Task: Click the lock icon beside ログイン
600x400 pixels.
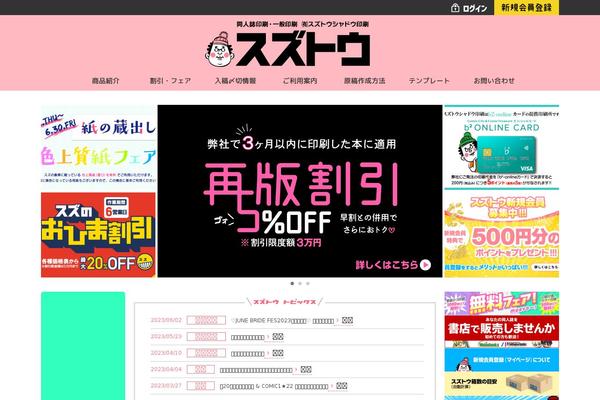Action: pos(455,8)
